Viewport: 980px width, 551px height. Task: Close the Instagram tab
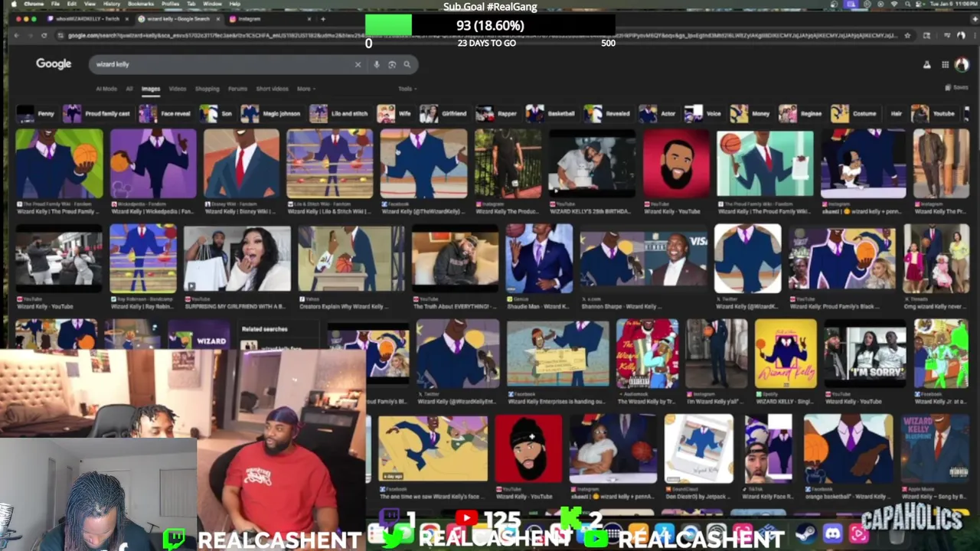coord(309,18)
